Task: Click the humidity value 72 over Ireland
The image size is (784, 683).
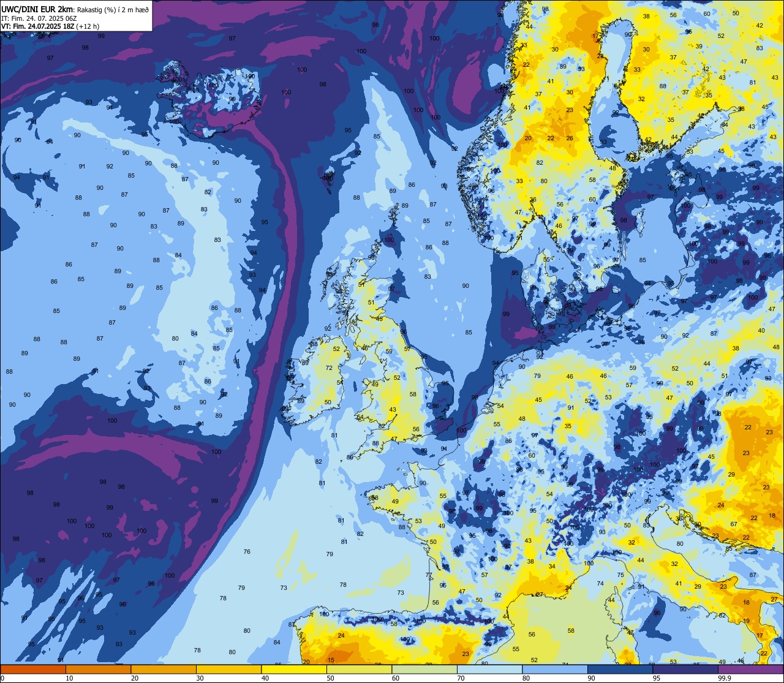Action: point(329,368)
